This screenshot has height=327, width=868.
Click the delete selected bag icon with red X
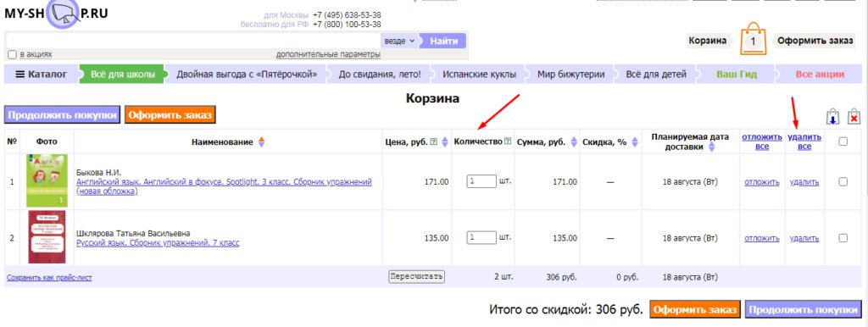coord(854,117)
